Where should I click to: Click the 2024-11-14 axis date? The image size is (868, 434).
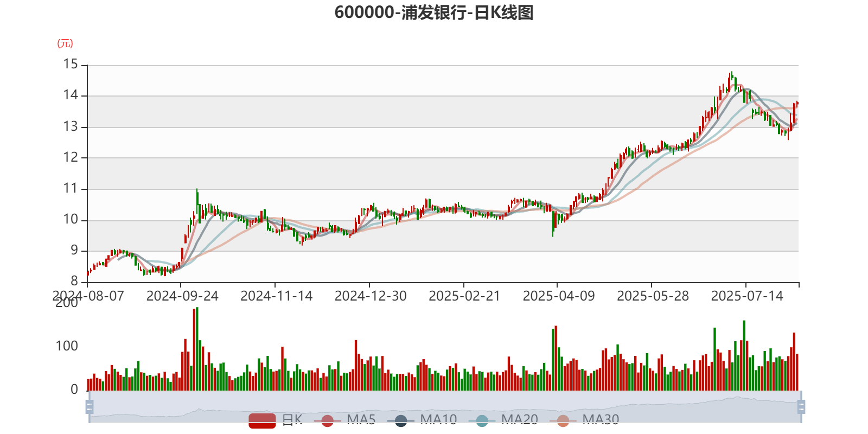[x=277, y=296]
